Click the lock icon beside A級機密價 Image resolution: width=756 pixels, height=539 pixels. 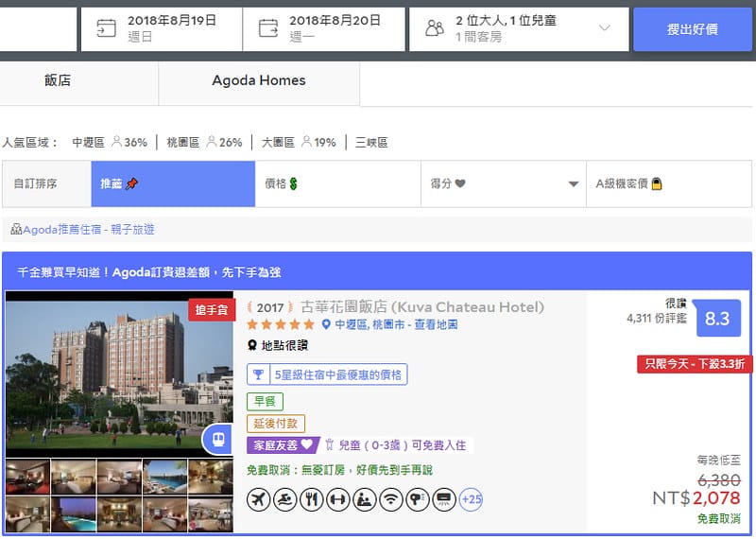pos(656,183)
